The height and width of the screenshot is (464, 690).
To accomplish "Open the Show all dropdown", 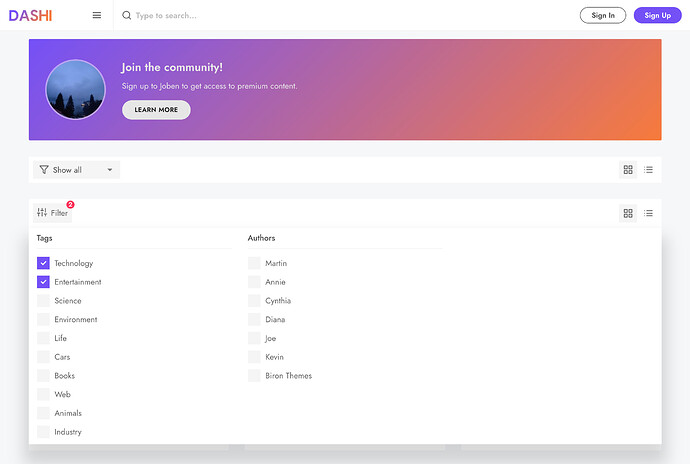I will click(x=76, y=170).
